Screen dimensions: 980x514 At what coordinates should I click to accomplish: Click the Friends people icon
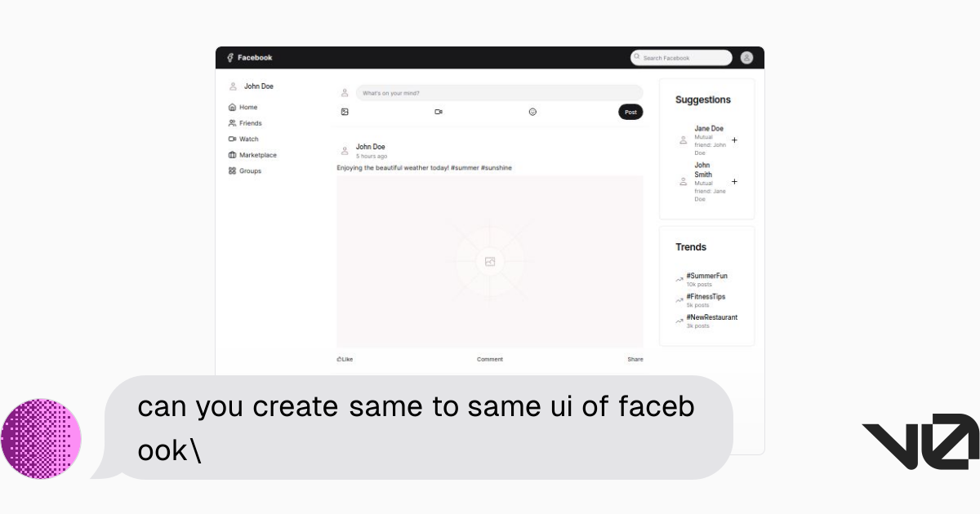[232, 123]
